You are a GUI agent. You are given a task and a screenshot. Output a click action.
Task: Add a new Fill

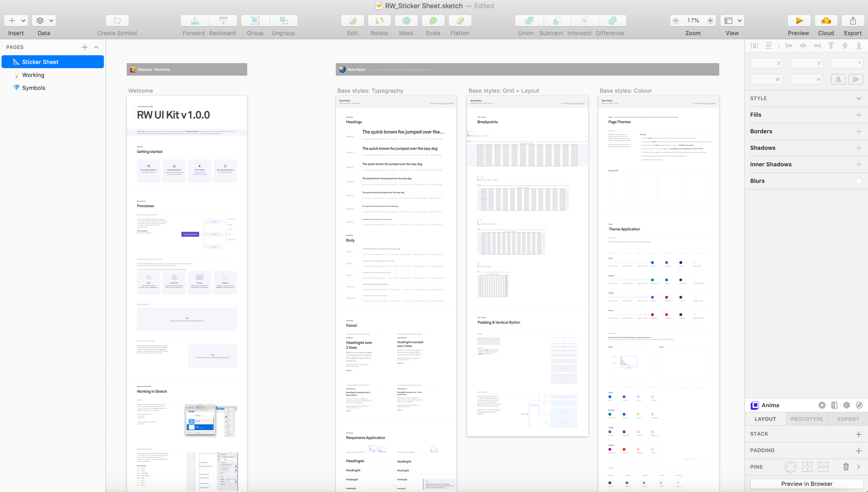pyautogui.click(x=859, y=115)
